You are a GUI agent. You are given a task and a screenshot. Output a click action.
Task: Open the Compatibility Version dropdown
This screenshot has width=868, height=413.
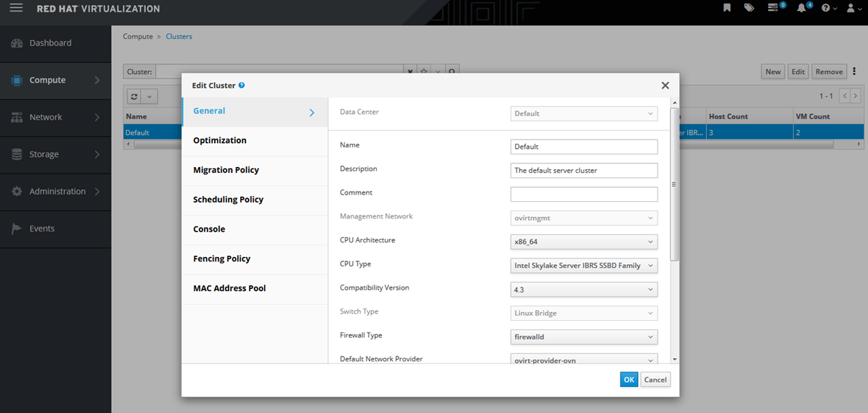[584, 290]
